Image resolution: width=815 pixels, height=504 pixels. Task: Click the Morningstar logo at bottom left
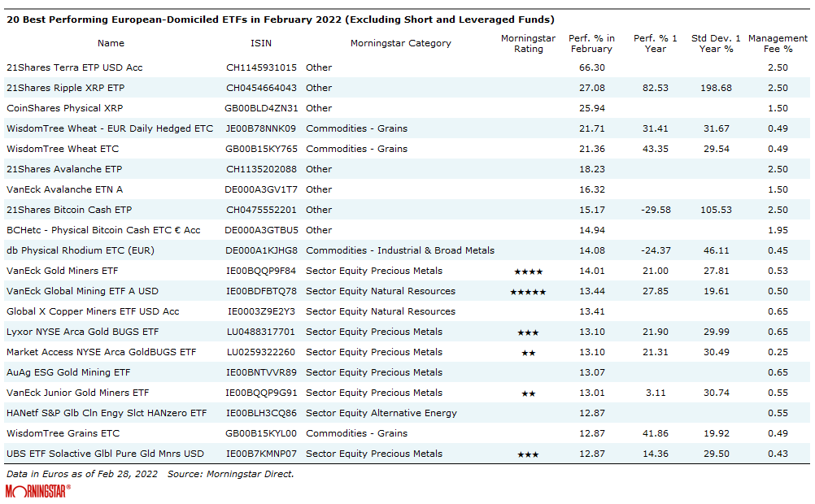click(37, 491)
